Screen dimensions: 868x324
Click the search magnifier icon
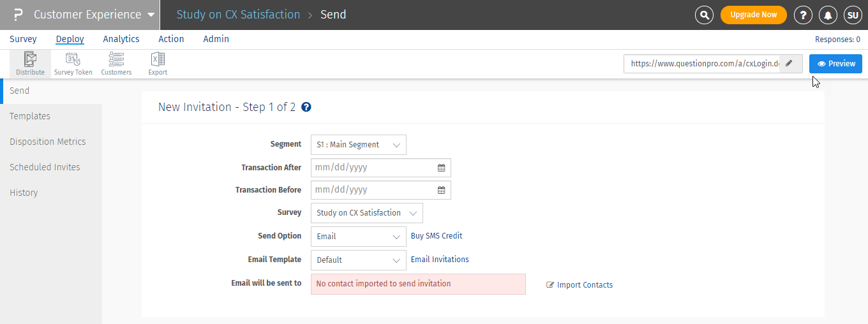pyautogui.click(x=704, y=15)
